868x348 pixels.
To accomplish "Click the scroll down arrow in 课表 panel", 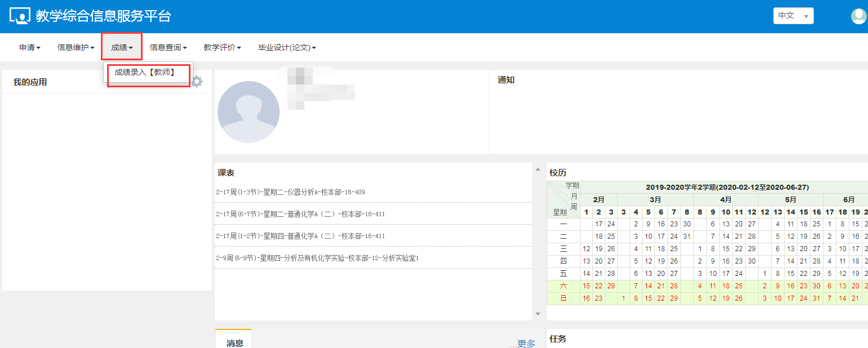I will click(x=537, y=314).
